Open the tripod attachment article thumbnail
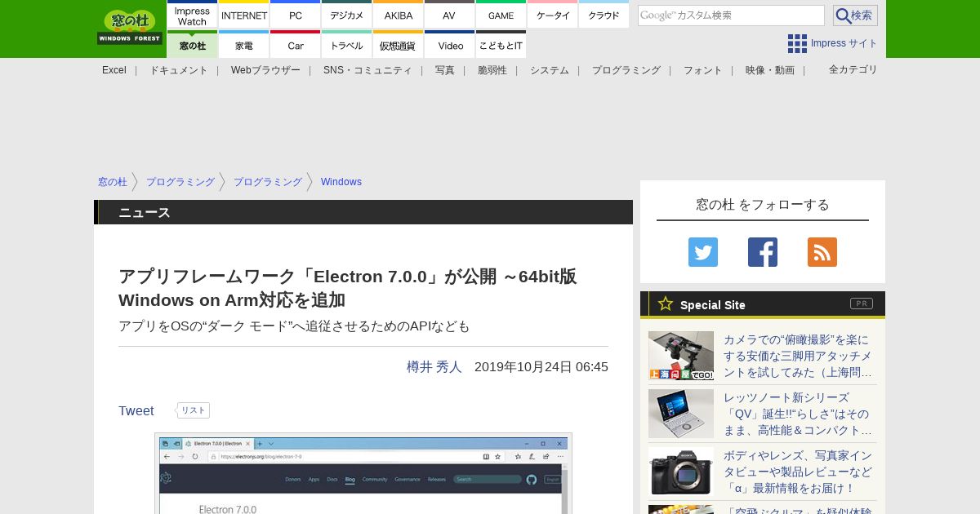Viewport: 980px width, 514px height. coord(681,356)
